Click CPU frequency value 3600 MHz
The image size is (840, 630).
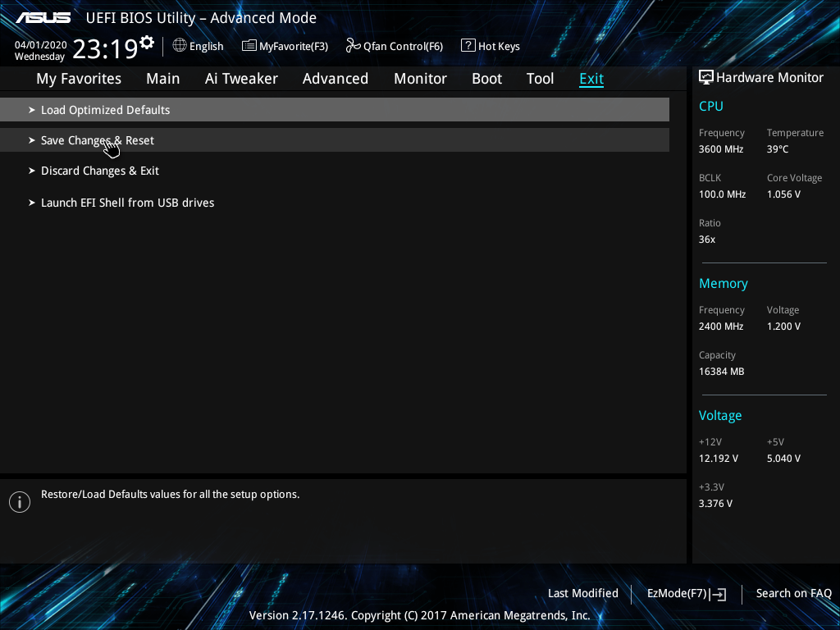coord(721,149)
